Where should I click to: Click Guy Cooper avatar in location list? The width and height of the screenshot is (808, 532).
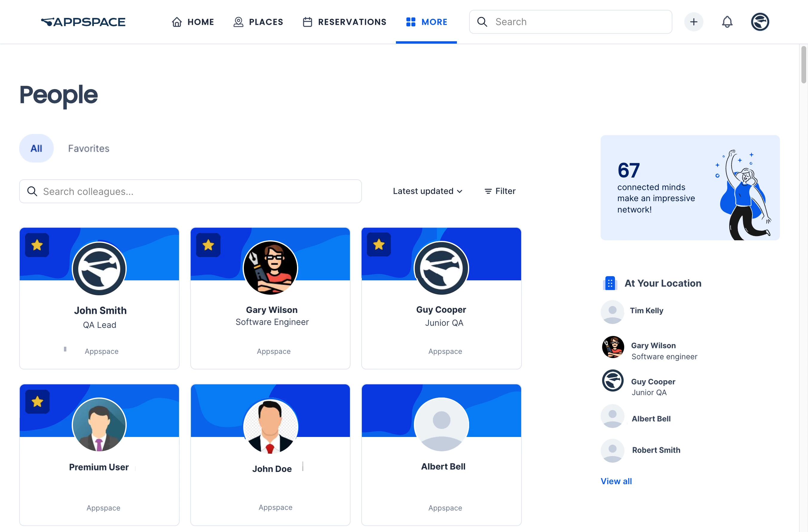pyautogui.click(x=613, y=380)
